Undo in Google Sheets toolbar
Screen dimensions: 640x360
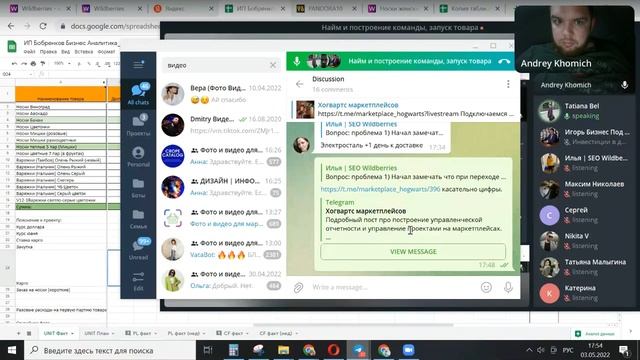coord(14,64)
